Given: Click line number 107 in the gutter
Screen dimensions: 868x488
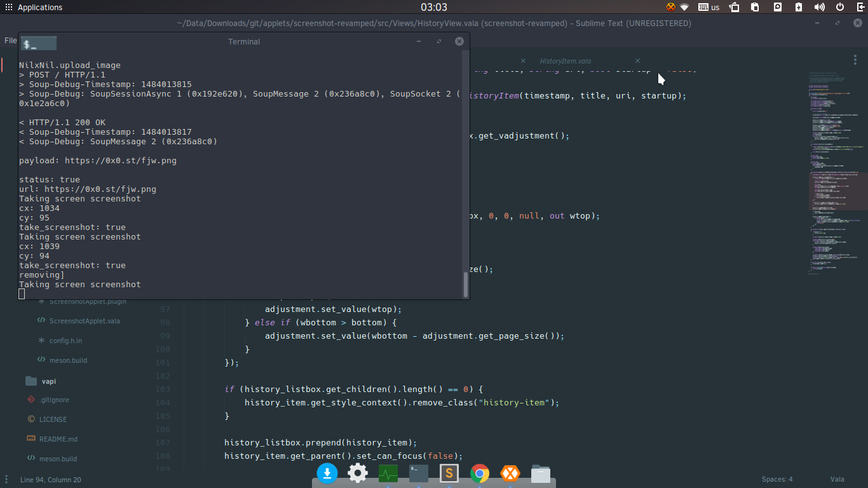Looking at the screenshot, I should click(x=163, y=443).
